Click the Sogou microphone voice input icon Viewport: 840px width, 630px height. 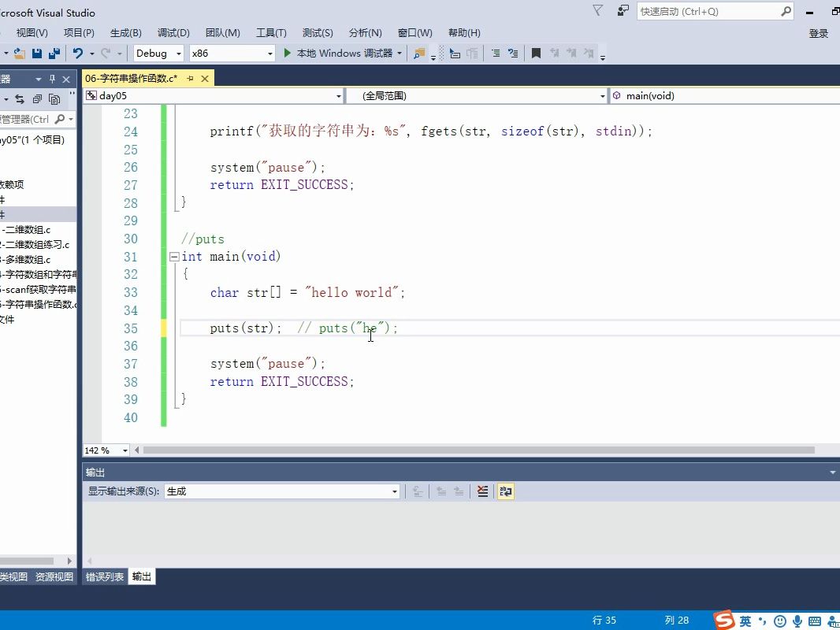(x=797, y=621)
